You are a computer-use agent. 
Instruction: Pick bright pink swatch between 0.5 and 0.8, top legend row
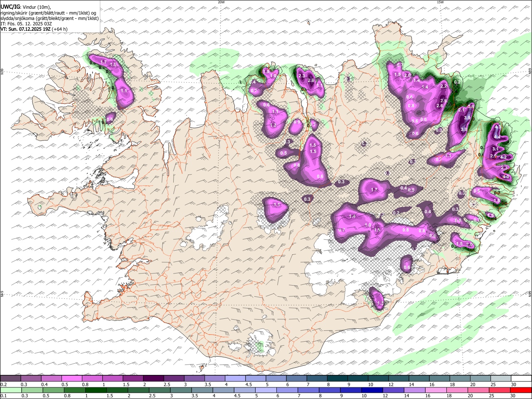(71, 378)
